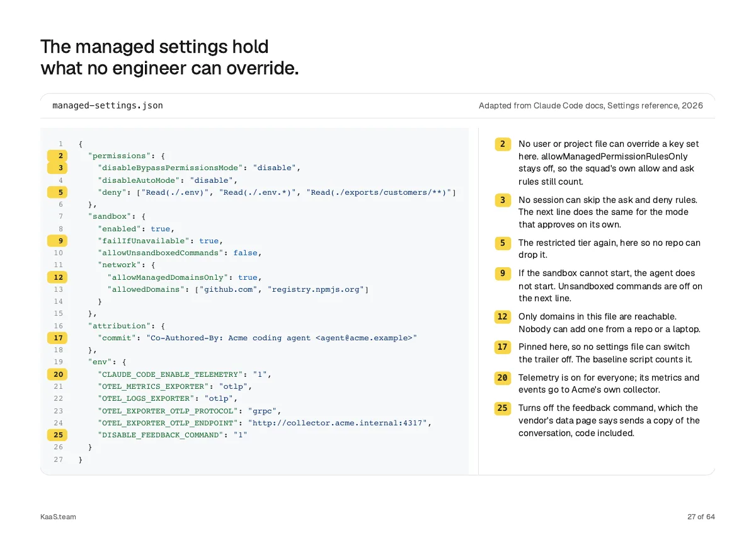Select the "registry.npmjs.org" domain string

pyautogui.click(x=316, y=289)
